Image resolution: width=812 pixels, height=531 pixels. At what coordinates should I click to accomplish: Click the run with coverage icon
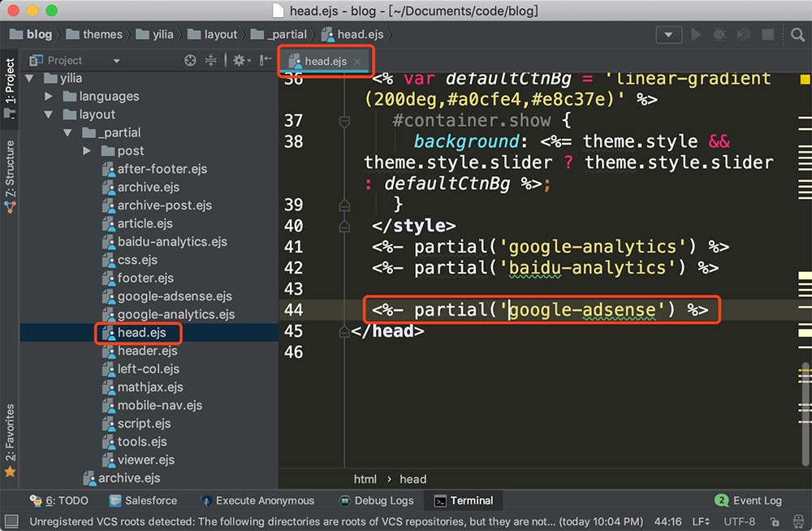(744, 35)
